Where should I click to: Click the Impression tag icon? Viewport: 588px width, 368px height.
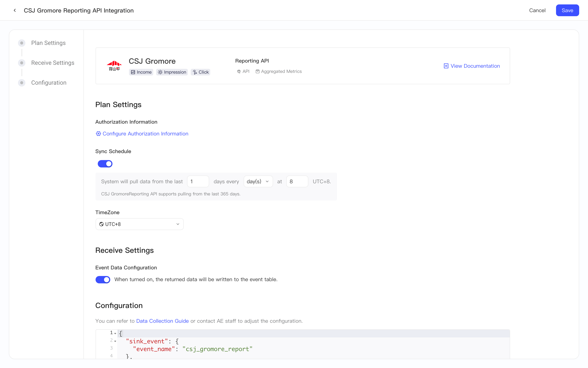pyautogui.click(x=160, y=72)
